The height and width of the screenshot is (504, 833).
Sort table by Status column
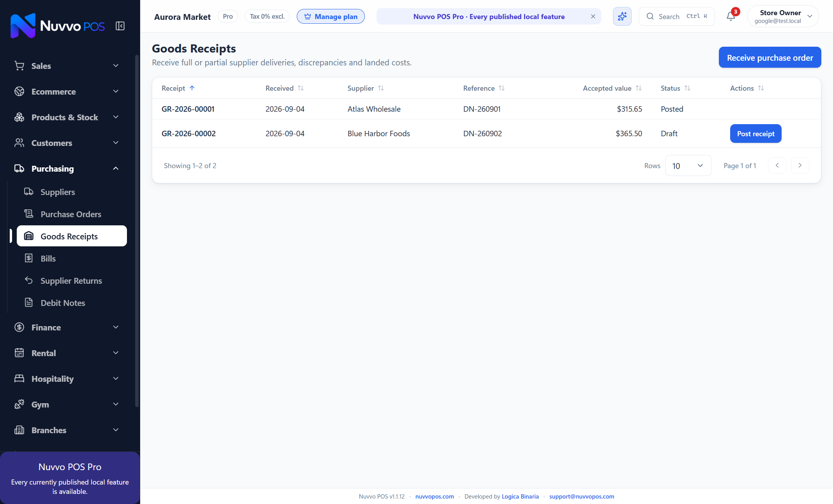(676, 88)
